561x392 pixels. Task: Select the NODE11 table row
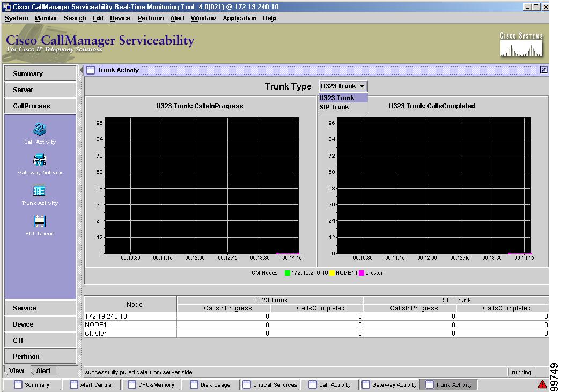tap(316, 325)
